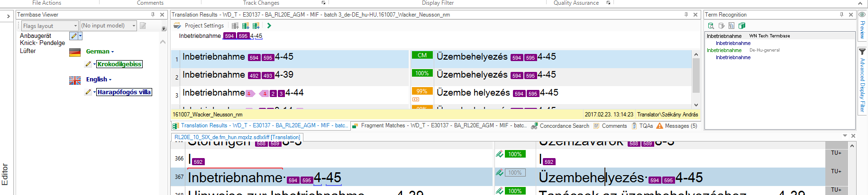Open the Comments tab

(x=610, y=126)
